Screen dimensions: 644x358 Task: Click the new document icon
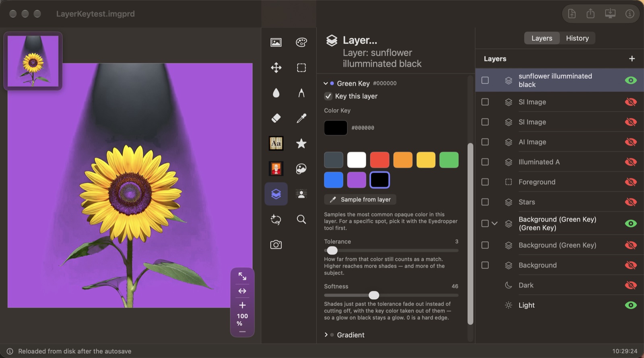[x=572, y=14]
